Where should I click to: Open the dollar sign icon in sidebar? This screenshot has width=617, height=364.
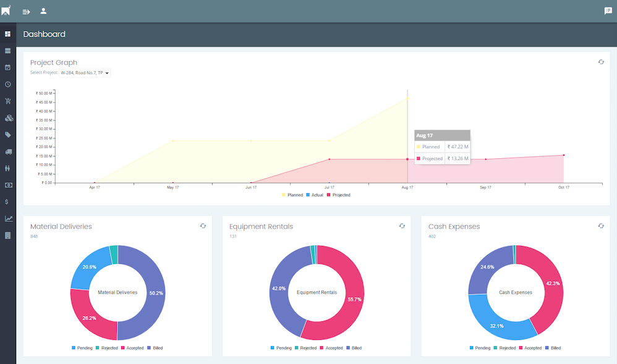tap(7, 201)
